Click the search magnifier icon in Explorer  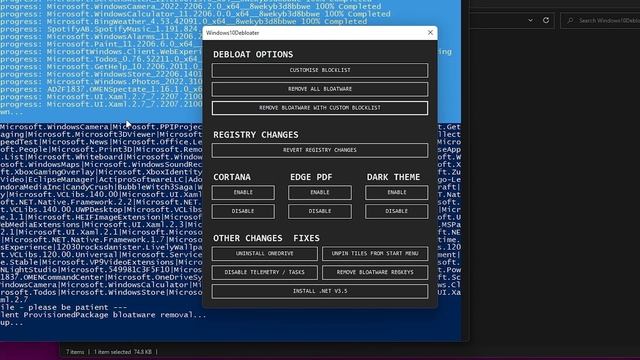click(570, 20)
